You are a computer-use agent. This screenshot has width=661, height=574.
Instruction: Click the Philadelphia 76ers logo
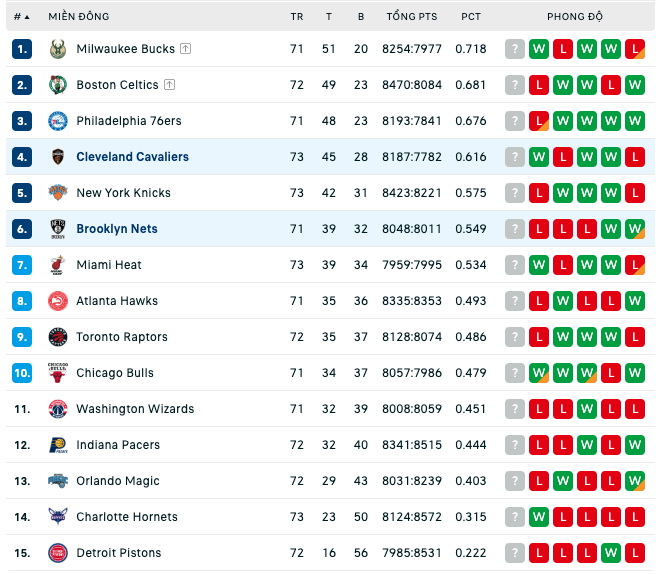click(x=58, y=121)
